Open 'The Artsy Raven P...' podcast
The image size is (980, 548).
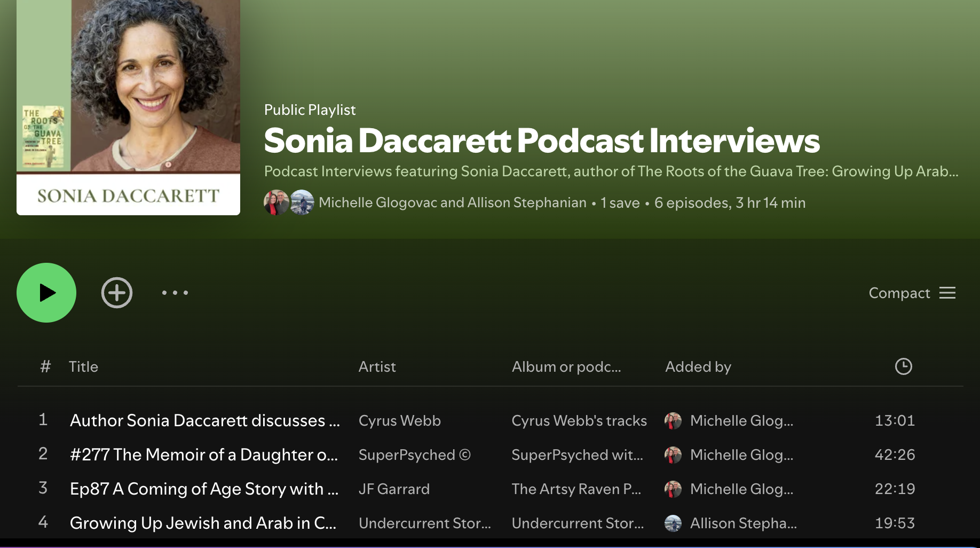coord(576,489)
